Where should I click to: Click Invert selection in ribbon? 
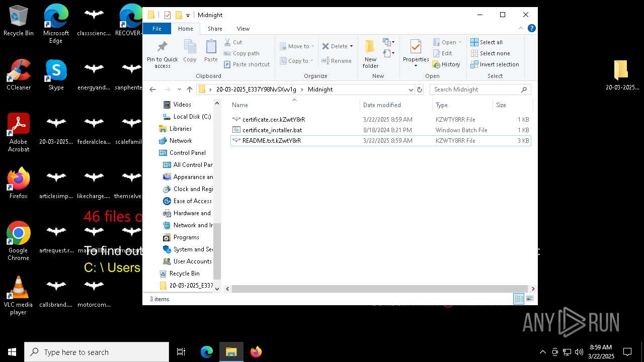495,64
